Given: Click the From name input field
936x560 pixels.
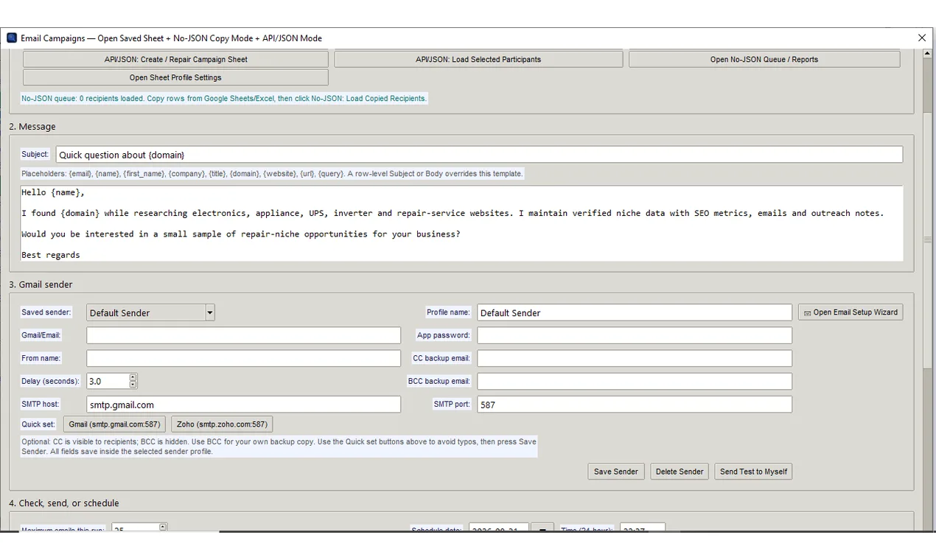Looking at the screenshot, I should click(x=243, y=358).
